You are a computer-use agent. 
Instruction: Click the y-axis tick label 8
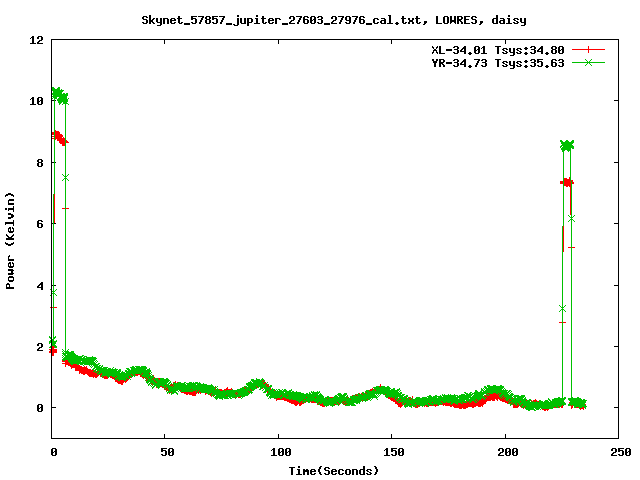[40, 162]
